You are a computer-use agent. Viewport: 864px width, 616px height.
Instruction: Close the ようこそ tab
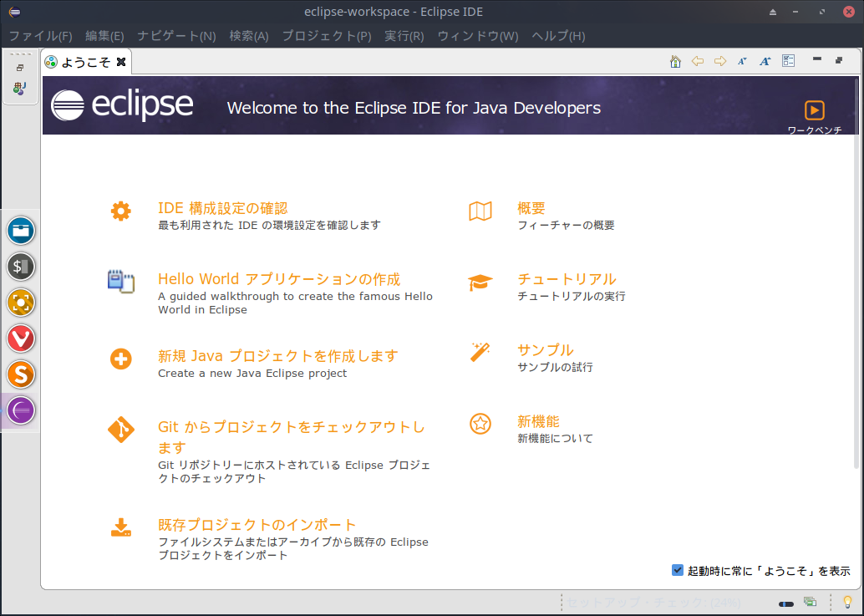(x=121, y=62)
